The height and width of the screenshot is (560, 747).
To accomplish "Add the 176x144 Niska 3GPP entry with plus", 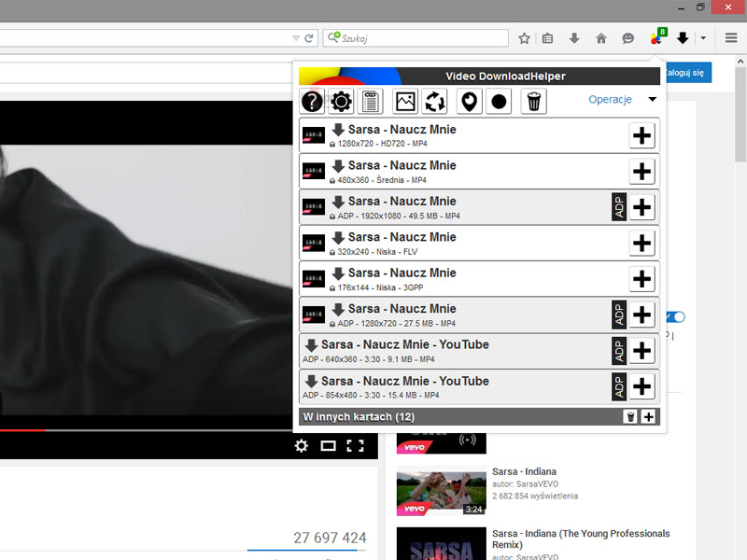I will coord(641,278).
